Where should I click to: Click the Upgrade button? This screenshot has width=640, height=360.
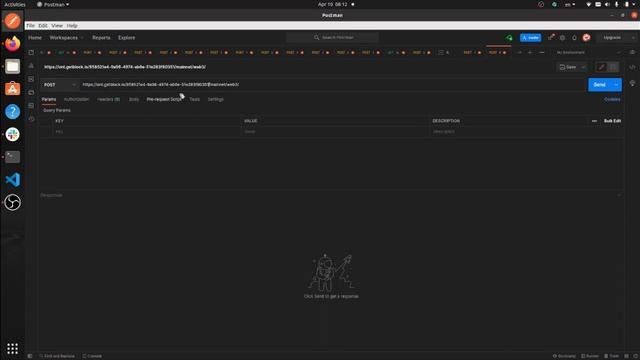coord(612,38)
